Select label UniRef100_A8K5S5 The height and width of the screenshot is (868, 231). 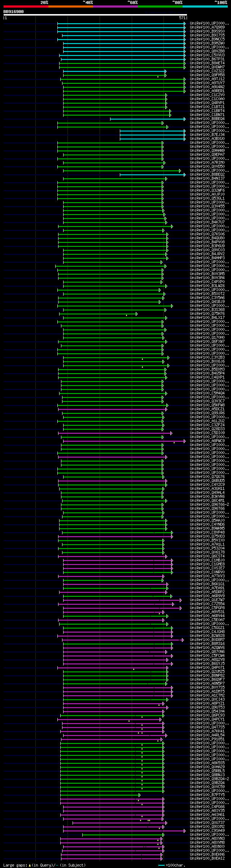click(207, 763)
